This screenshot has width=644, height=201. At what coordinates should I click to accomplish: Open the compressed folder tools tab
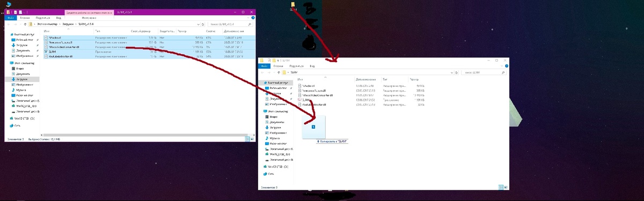point(90,18)
